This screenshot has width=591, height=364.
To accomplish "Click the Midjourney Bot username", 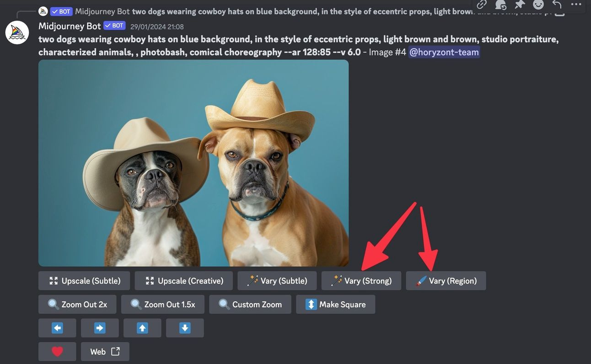I will coord(70,26).
